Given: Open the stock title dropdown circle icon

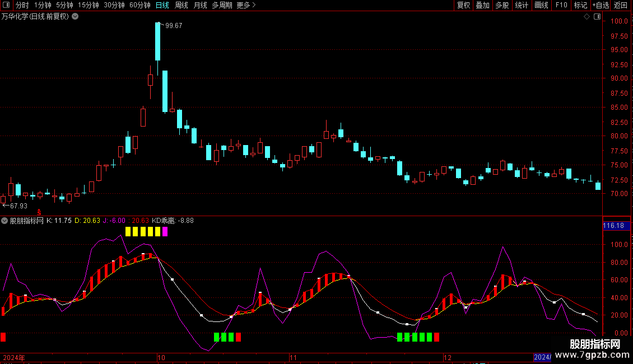Looking at the screenshot, I should tap(75, 17).
